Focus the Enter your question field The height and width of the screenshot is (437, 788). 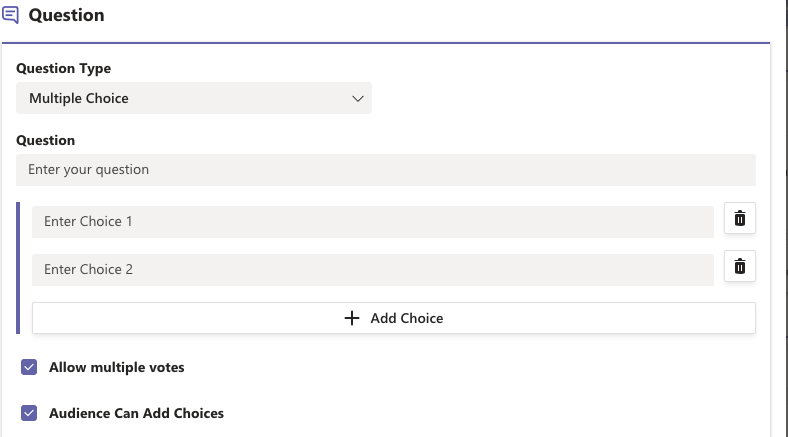386,170
